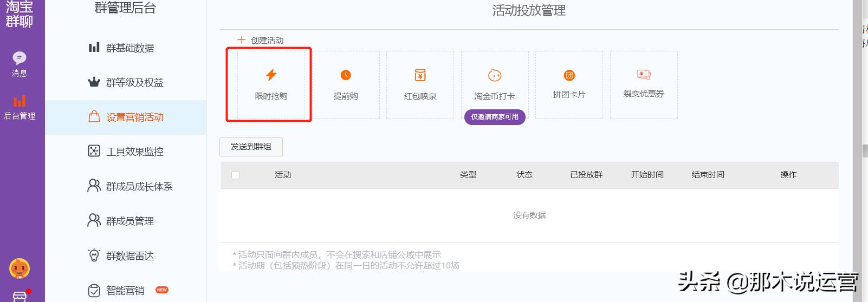This screenshot has width=868, height=302.
Task: Click the lightbulb icon for 群数据雷达
Action: [x=94, y=255]
